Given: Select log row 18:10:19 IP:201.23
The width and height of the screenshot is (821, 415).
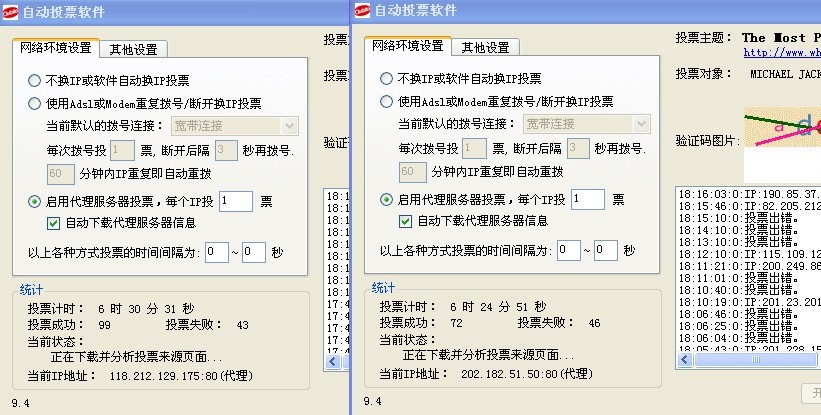Looking at the screenshot, I should click(x=749, y=302).
